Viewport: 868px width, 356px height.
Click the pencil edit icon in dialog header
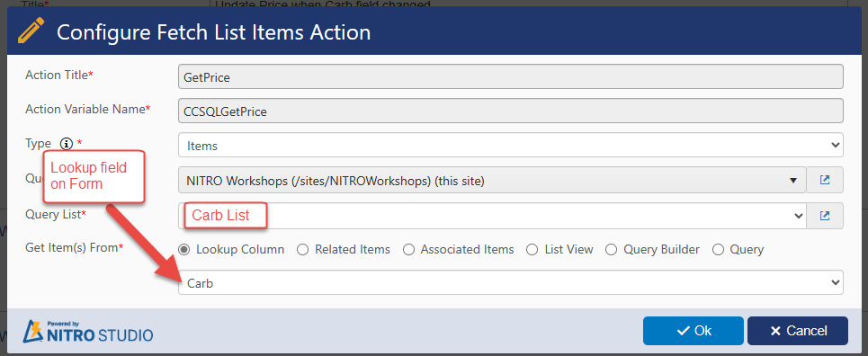pos(31,31)
